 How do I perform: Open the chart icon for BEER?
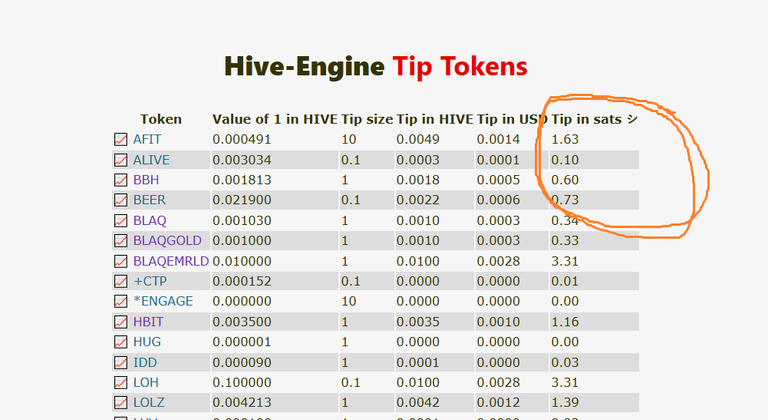click(x=120, y=200)
